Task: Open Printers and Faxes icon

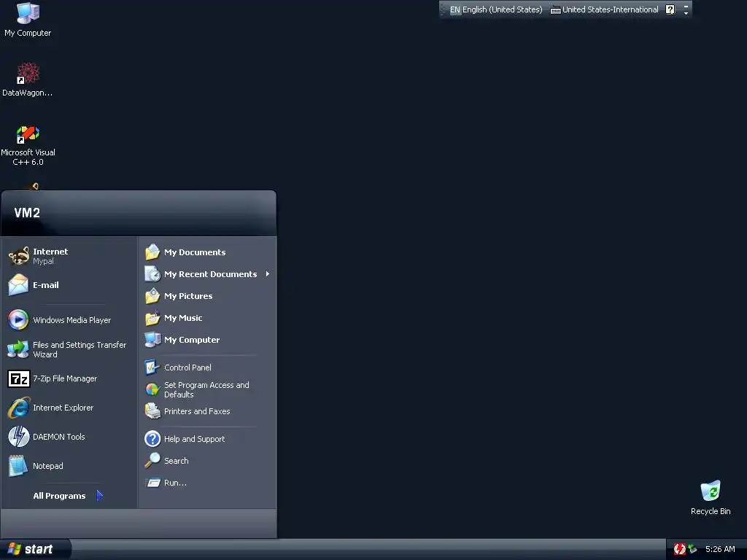Action: [152, 411]
